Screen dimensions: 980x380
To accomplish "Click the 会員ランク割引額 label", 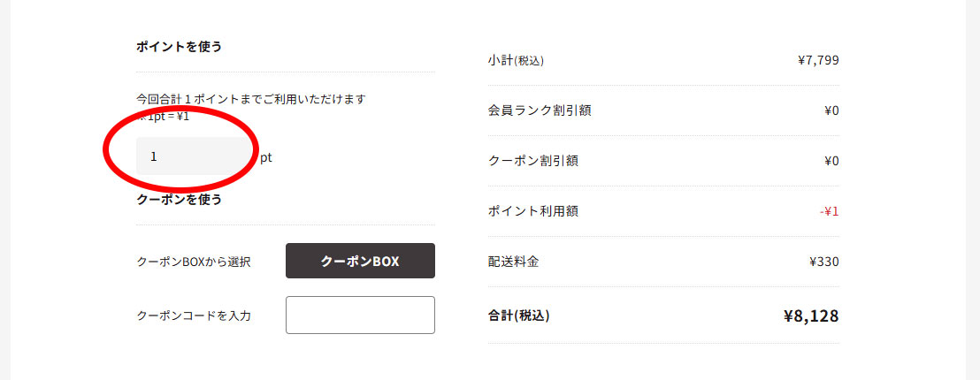I will [539, 110].
